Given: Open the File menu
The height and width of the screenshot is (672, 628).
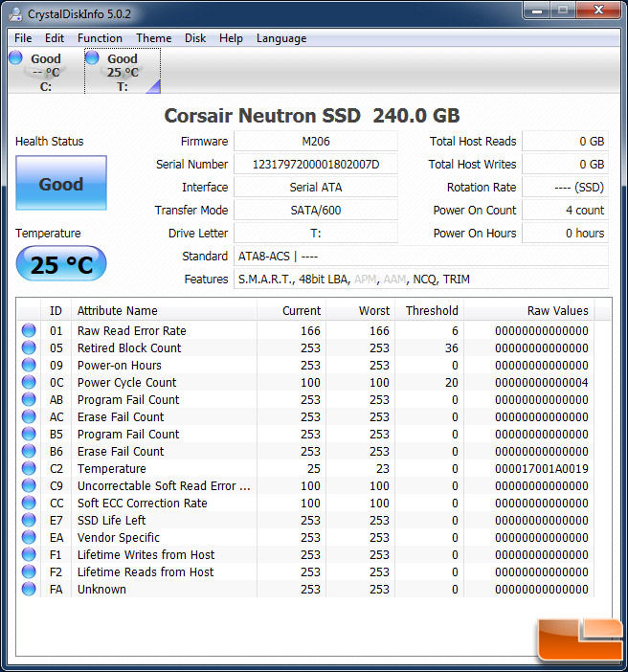Looking at the screenshot, I should 23,38.
